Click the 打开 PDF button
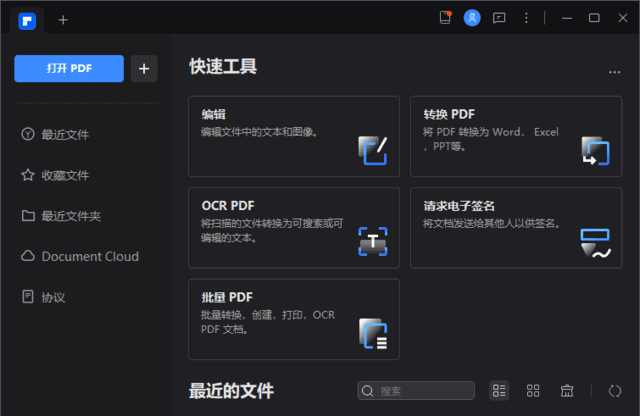Screen dimensions: 640x416 pos(69,69)
